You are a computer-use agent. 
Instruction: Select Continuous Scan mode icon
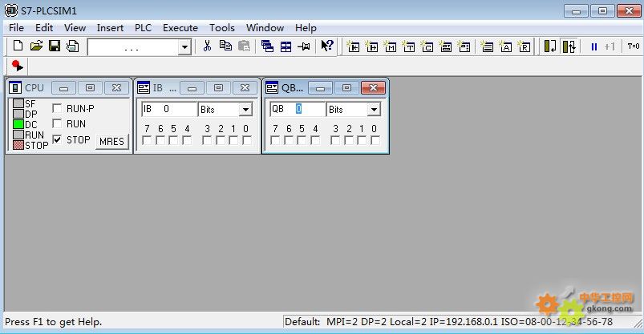point(569,46)
